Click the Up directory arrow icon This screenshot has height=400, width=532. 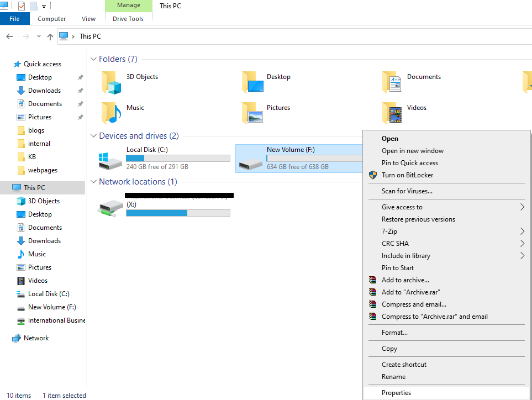pos(50,36)
